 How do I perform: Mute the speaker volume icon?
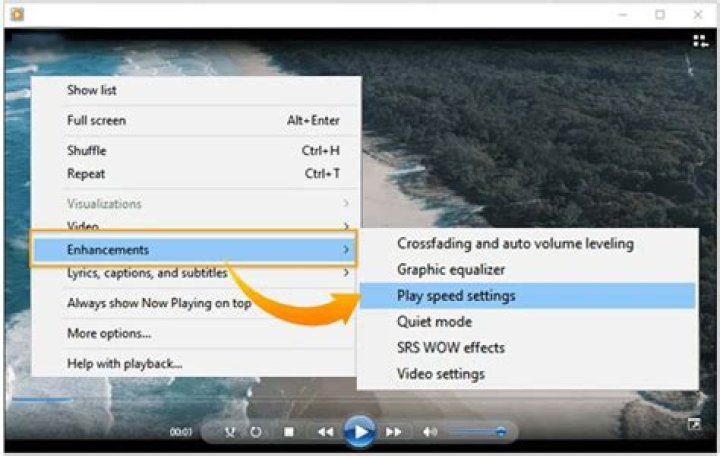point(430,432)
